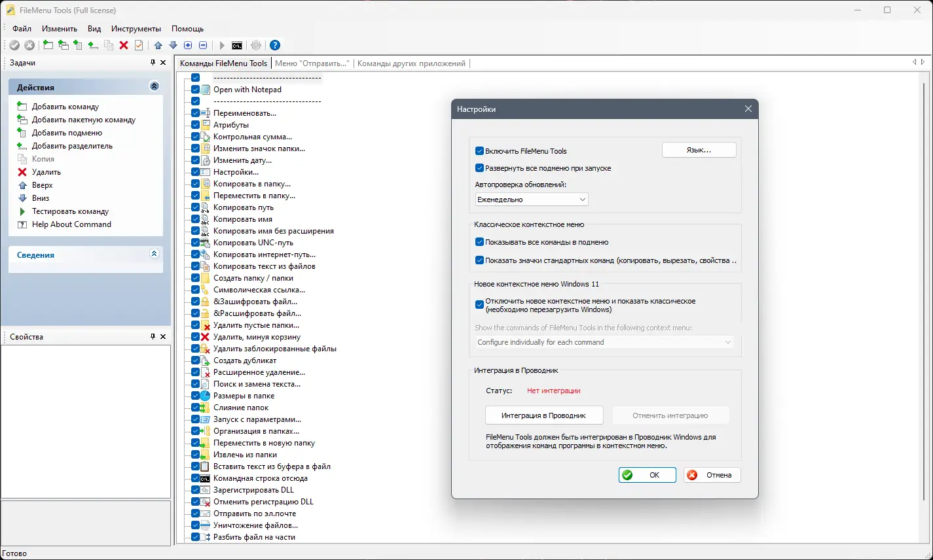The width and height of the screenshot is (933, 560).
Task: Close the Свойства panel with its X
Action: click(163, 337)
